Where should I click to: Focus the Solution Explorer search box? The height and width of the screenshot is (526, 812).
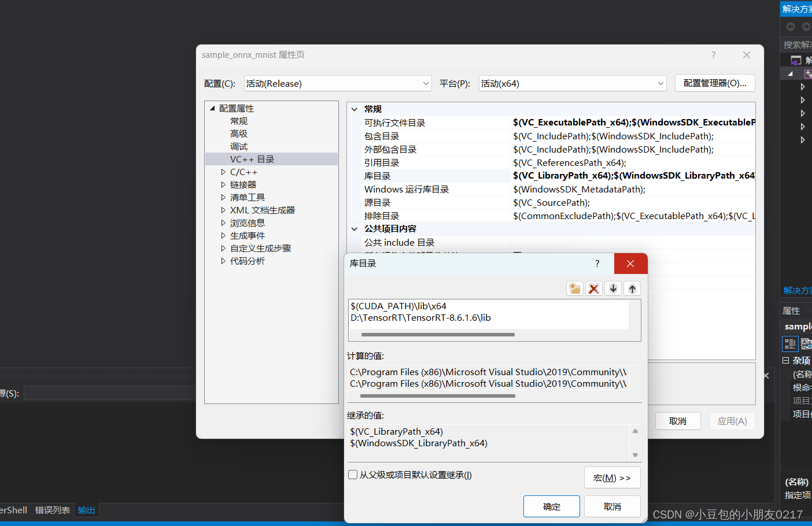pyautogui.click(x=796, y=45)
